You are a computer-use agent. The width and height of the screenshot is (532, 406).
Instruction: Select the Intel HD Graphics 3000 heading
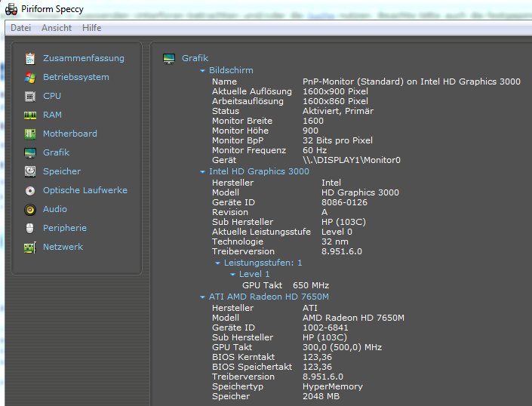click(259, 171)
